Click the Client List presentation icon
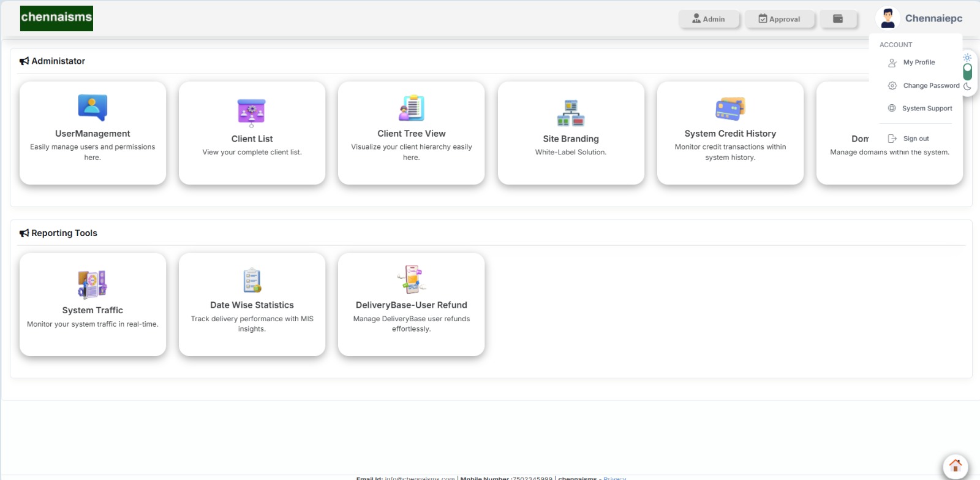 (252, 113)
